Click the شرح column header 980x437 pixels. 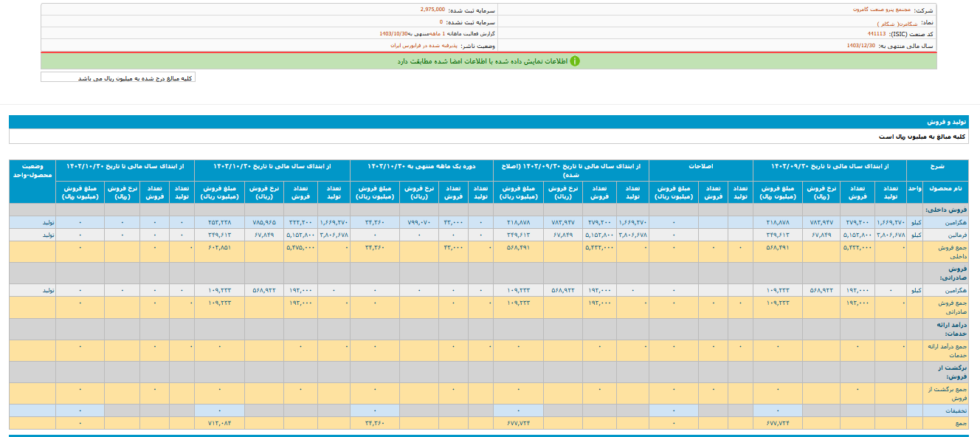936,166
